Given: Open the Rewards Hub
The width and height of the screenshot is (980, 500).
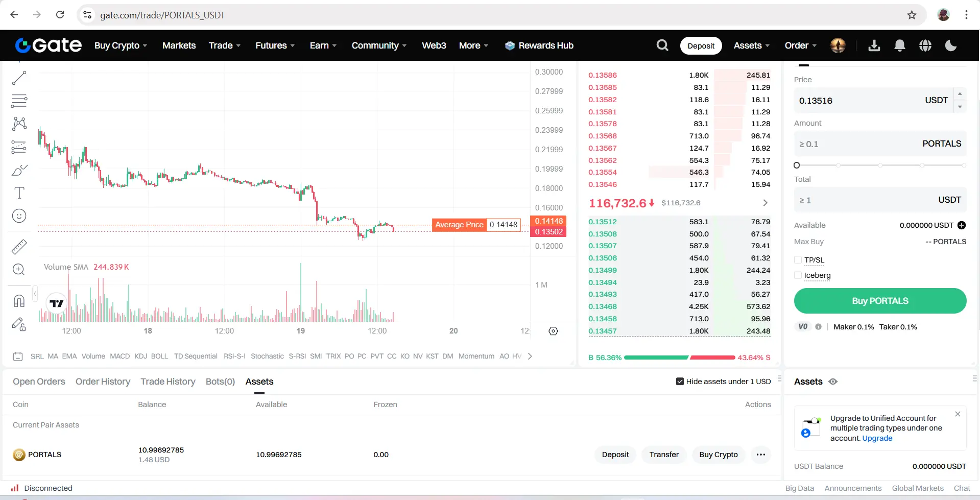Looking at the screenshot, I should click(x=539, y=45).
